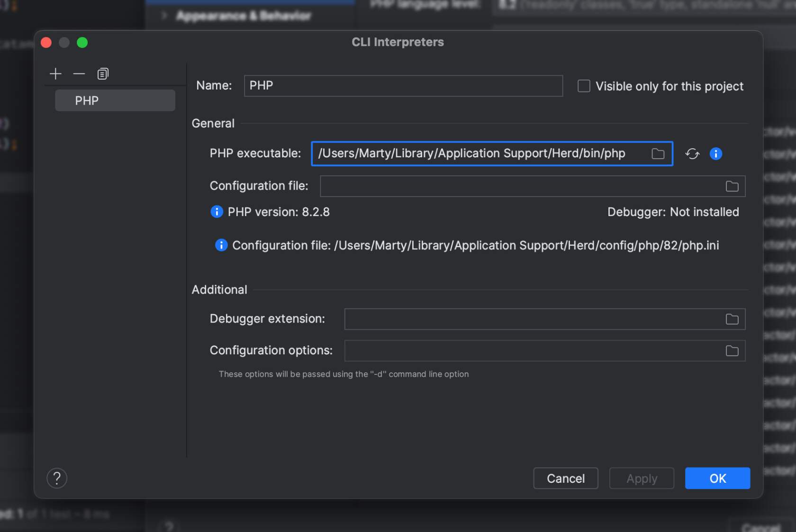Add a new CLI interpreter with plus icon
The height and width of the screenshot is (532, 796).
coord(55,74)
